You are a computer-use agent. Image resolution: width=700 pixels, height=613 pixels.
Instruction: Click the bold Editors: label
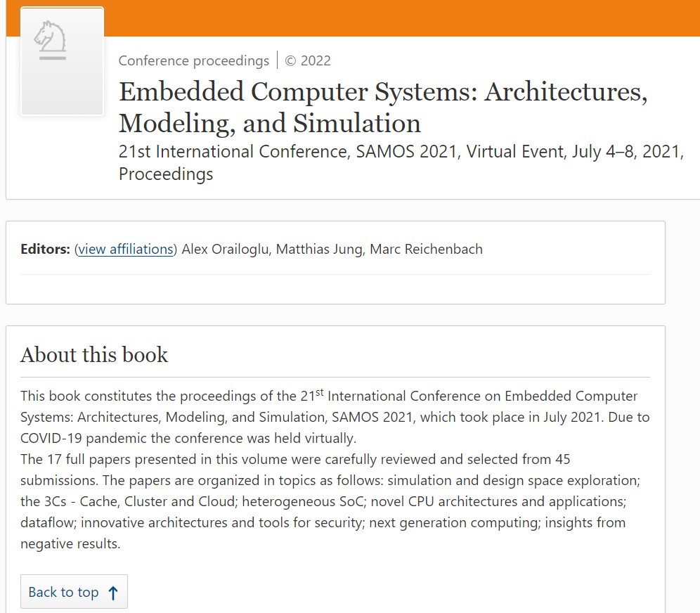coord(45,249)
